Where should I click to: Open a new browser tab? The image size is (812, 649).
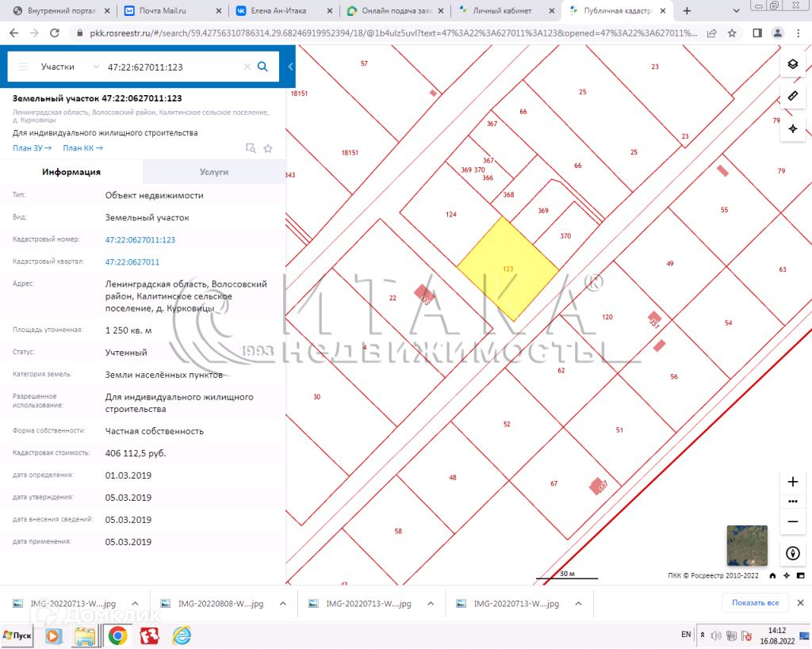[687, 10]
